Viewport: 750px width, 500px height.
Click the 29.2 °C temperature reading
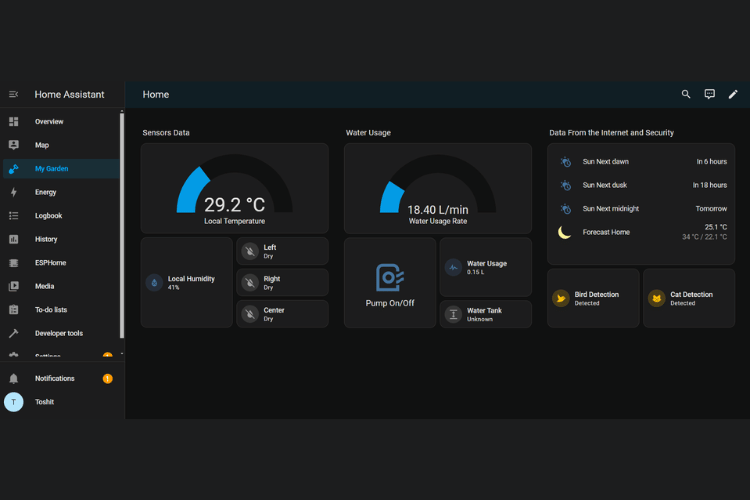[x=234, y=205]
